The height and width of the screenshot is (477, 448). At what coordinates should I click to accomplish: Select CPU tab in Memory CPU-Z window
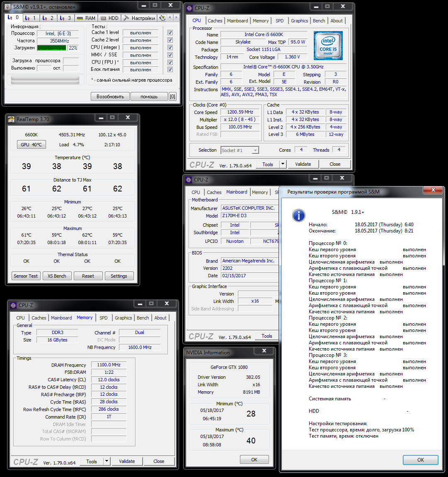pyautogui.click(x=20, y=318)
